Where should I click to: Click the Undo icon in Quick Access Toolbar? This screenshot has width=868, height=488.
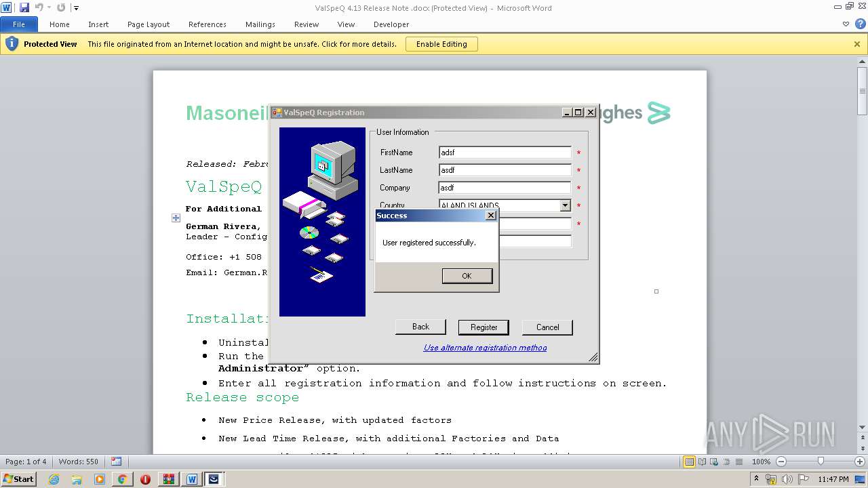39,7
